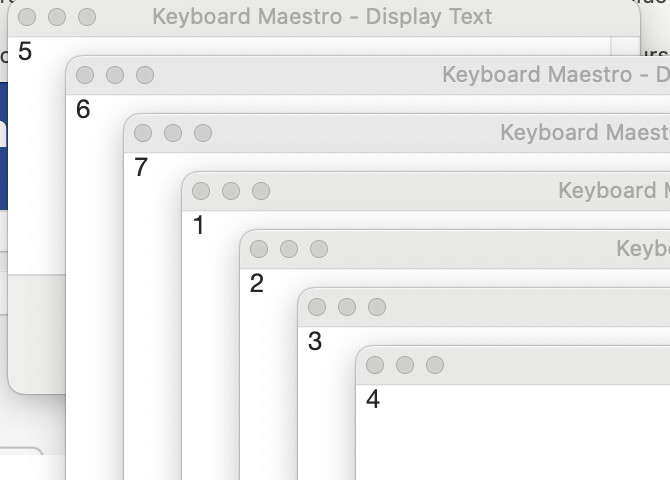Close the window displaying number 1

(x=201, y=191)
